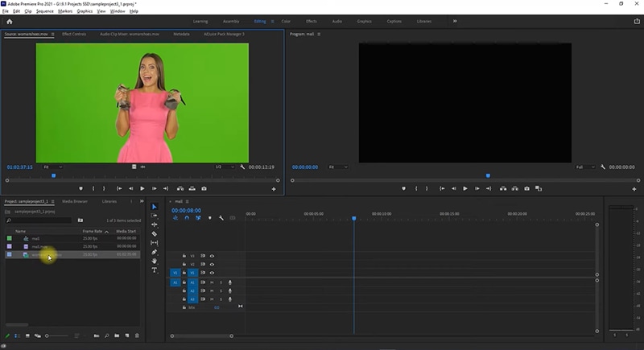Select the Ripple Edit tool

[155, 224]
